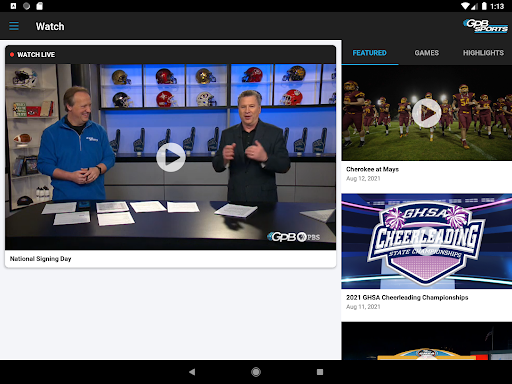
Task: Open the hamburger navigation menu
Action: [x=14, y=26]
